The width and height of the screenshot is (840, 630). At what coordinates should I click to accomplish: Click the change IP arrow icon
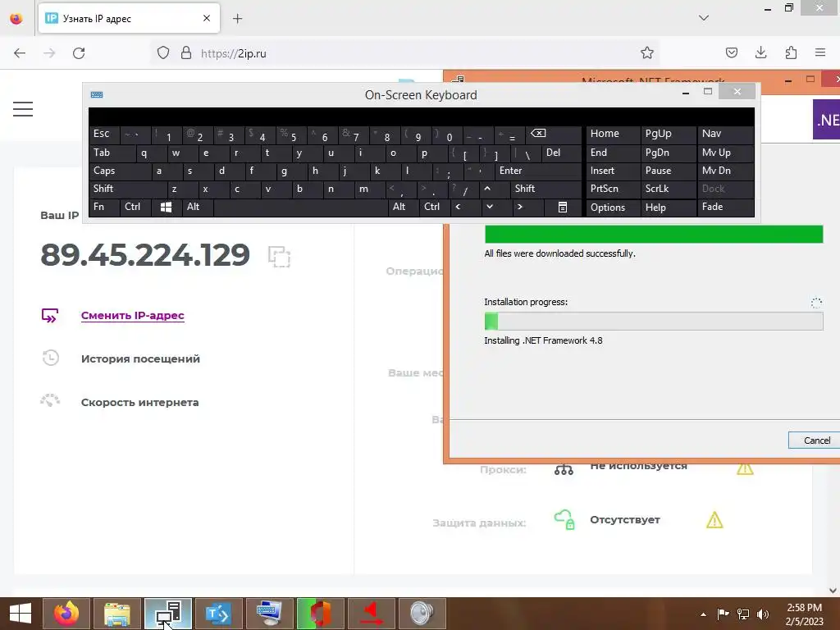(x=50, y=316)
